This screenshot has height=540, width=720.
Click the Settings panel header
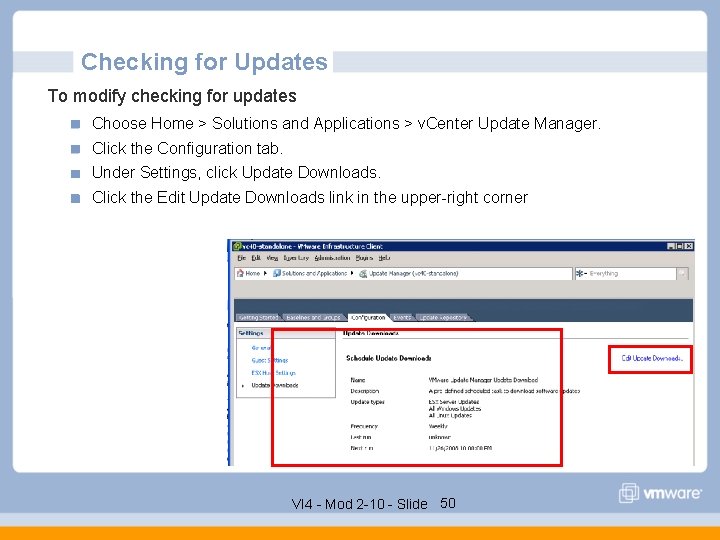(x=286, y=333)
